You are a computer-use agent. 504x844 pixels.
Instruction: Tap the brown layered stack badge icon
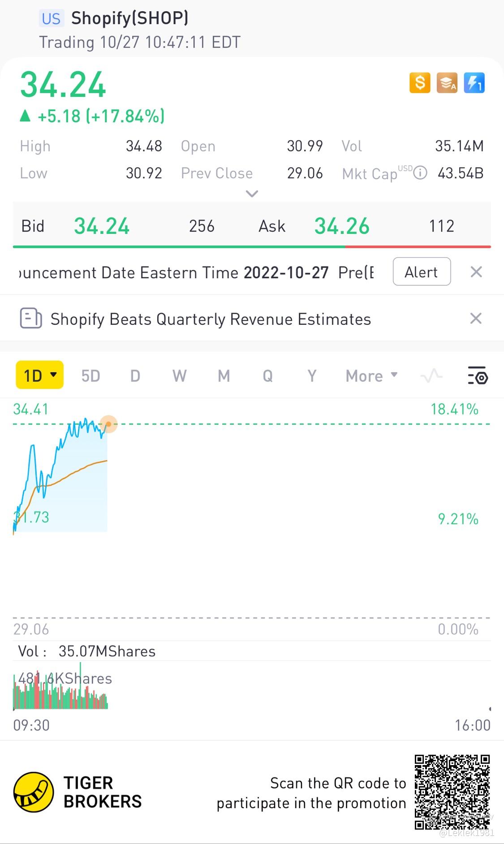click(x=447, y=83)
